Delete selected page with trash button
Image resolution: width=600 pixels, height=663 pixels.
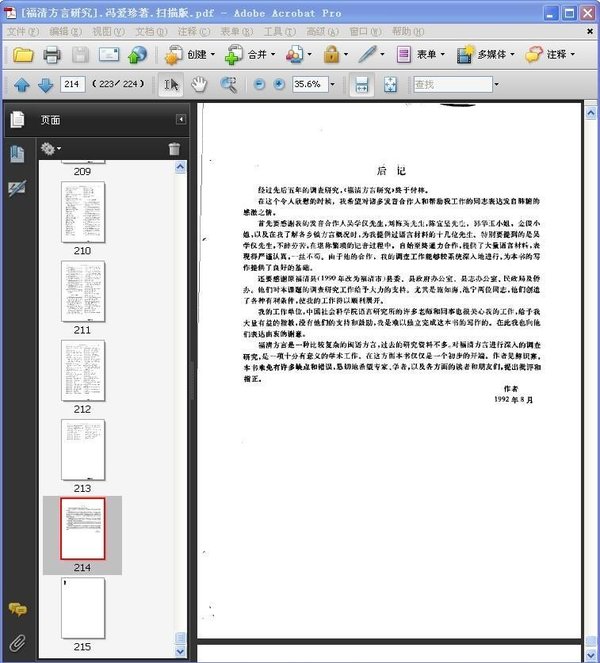(174, 148)
